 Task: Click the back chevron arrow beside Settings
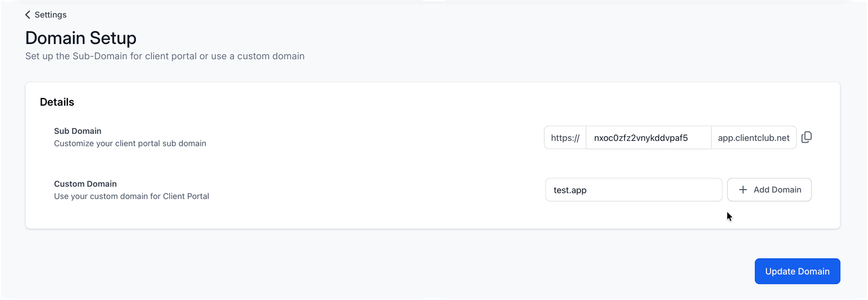(28, 15)
